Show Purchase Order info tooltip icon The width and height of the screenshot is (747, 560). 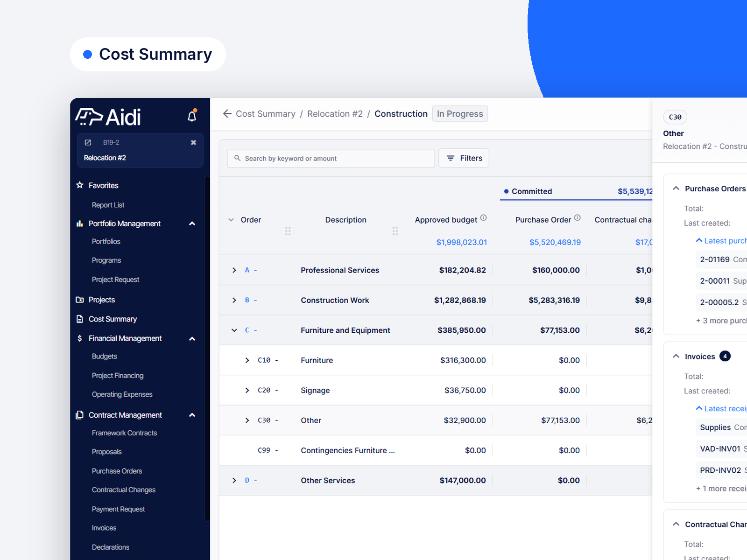[x=578, y=217]
